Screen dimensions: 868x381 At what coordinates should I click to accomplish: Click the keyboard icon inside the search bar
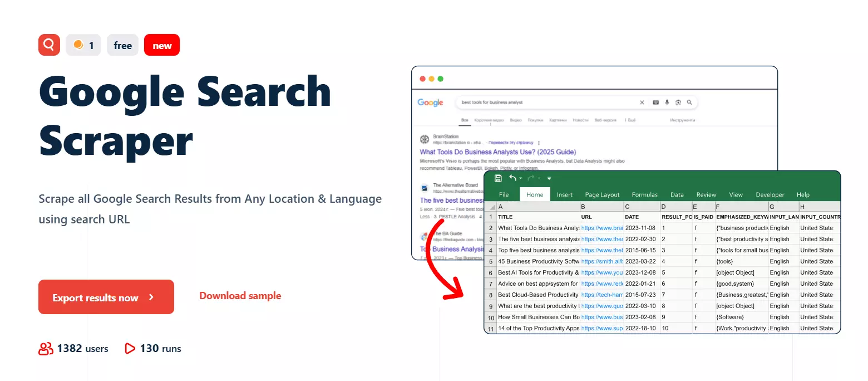[655, 102]
